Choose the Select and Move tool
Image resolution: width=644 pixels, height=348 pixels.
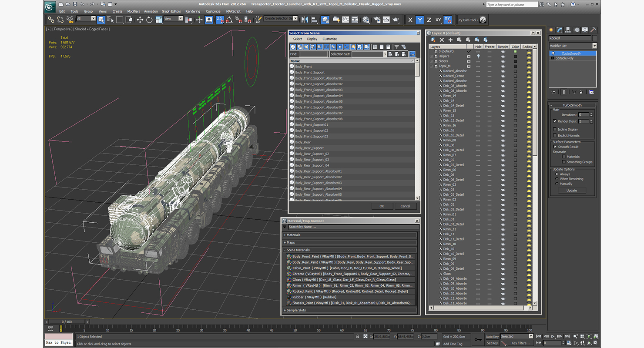(x=140, y=20)
